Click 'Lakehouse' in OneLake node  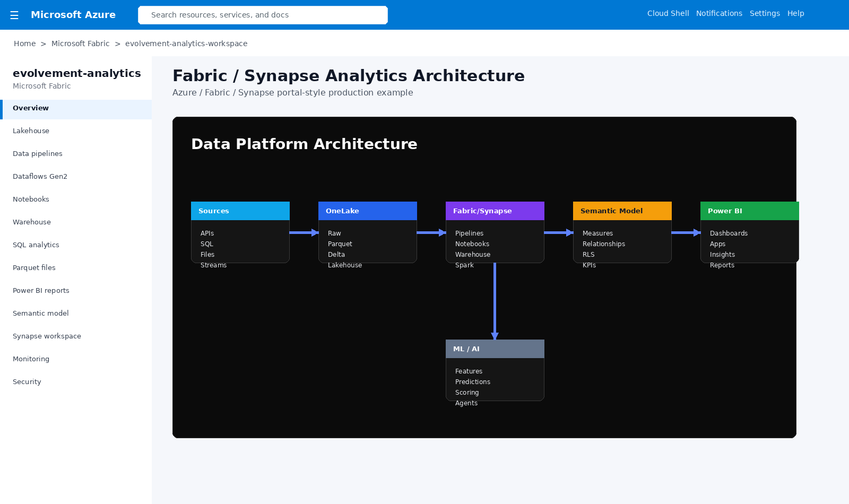tap(345, 265)
